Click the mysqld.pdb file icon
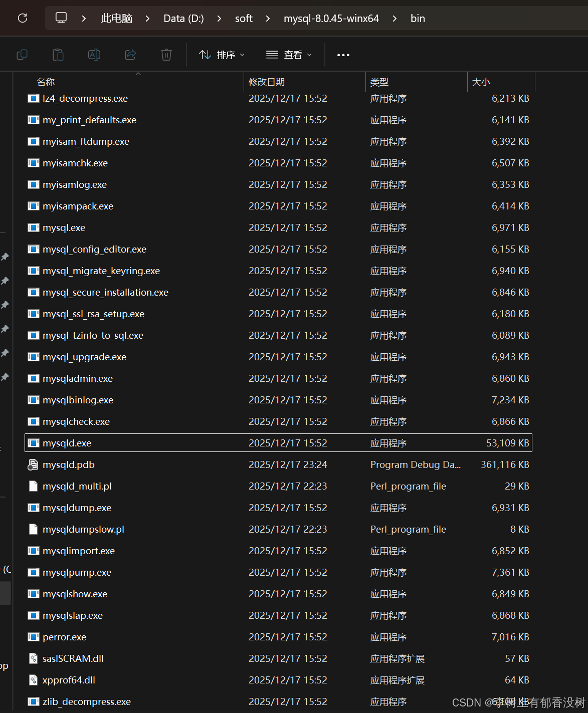This screenshot has width=588, height=713. (x=33, y=464)
